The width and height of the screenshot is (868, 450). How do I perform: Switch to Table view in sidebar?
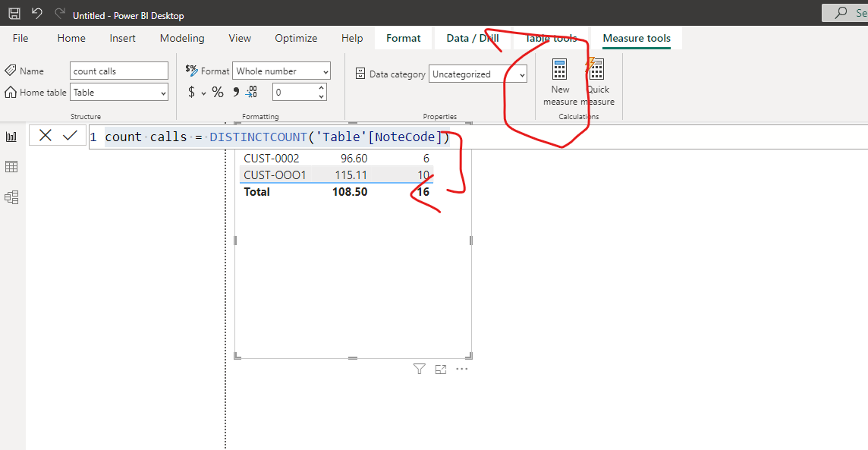click(x=11, y=167)
